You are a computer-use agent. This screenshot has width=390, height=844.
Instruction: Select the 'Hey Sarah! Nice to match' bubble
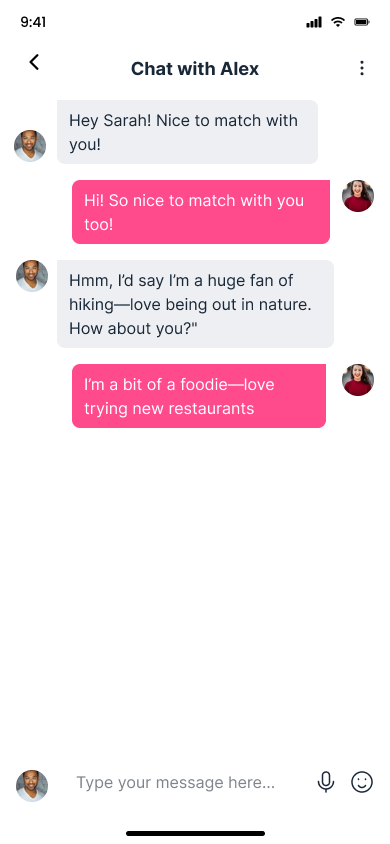tap(187, 132)
